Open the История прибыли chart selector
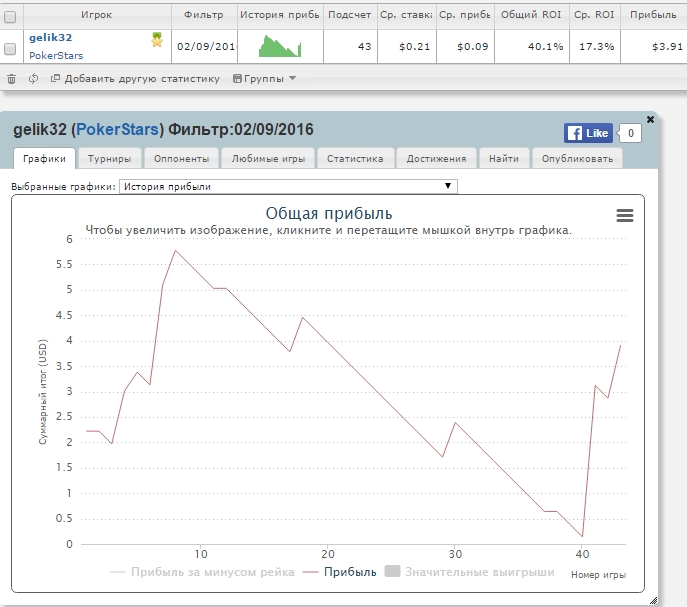 pos(288,186)
